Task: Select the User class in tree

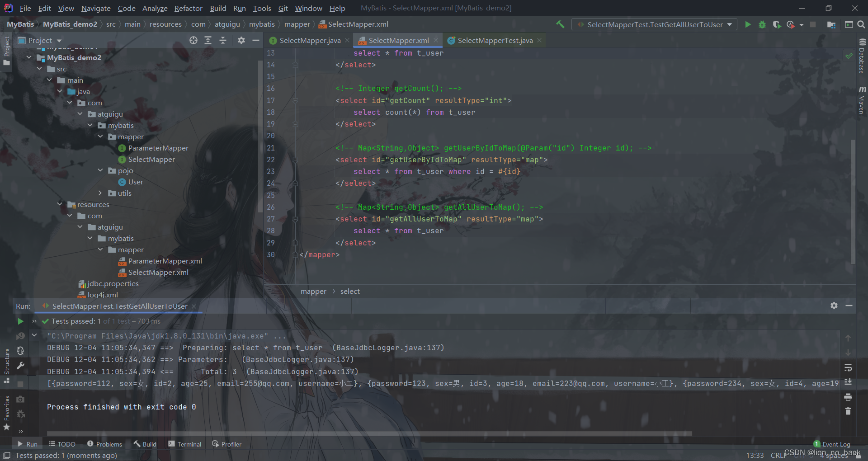Action: coord(135,182)
